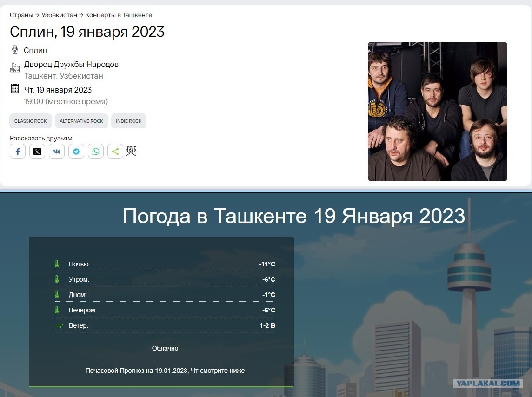Click the calendar icon next to date
This screenshot has width=532, height=397.
tap(15, 88)
